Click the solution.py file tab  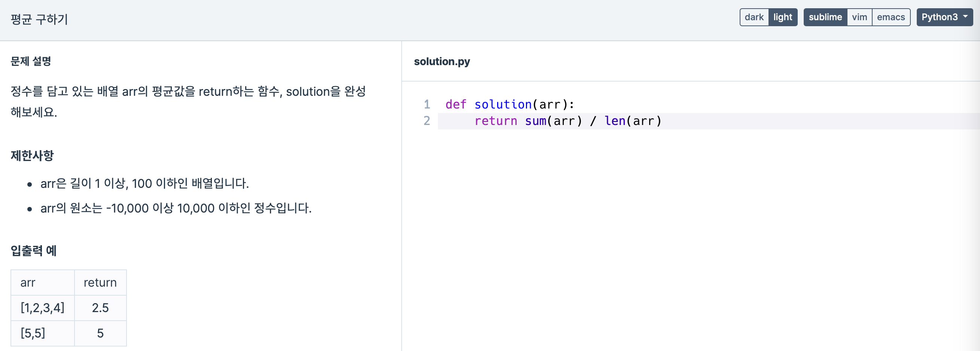442,61
